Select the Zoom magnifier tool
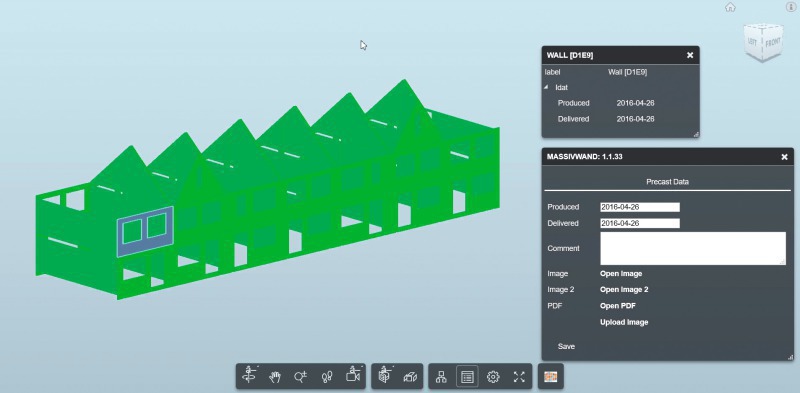Screen dimensions: 800x393 [x=301, y=377]
